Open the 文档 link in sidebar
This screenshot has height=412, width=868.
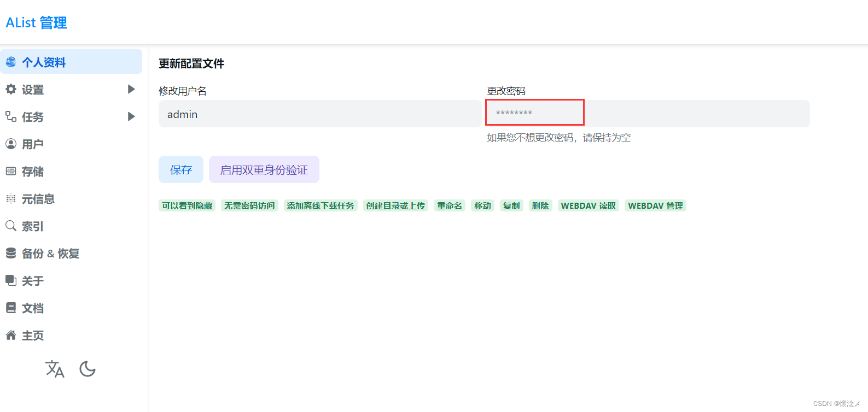coord(71,308)
